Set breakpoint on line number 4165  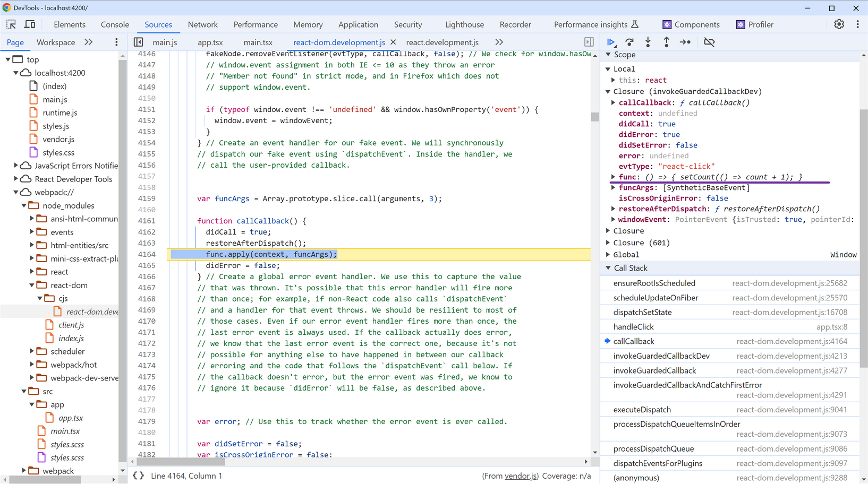(147, 265)
